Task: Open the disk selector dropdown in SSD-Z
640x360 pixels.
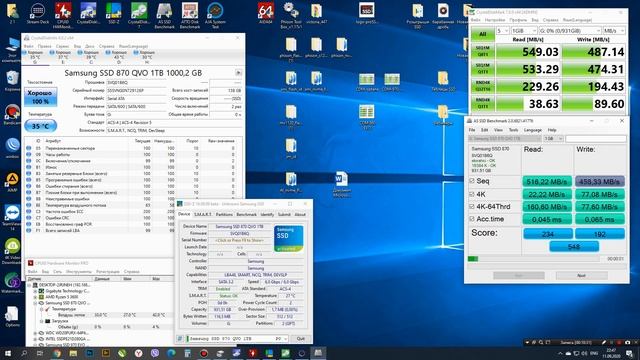Action: coord(237,339)
